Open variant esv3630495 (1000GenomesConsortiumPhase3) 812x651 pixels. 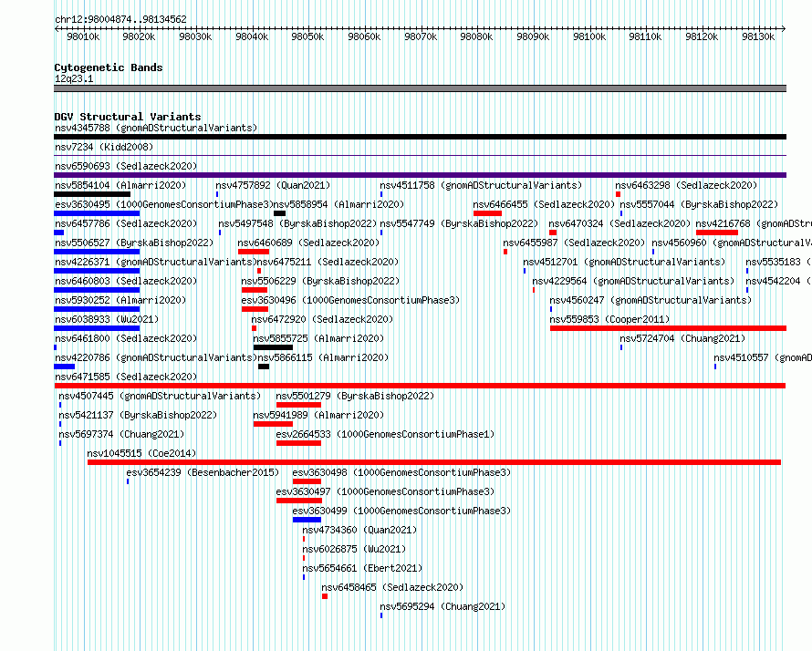pyautogui.click(x=164, y=204)
